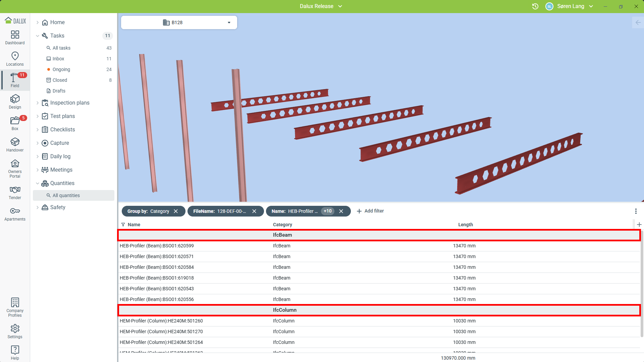Screen dimensions: 644x362
Task: Open the Dashboard module
Action: click(15, 38)
